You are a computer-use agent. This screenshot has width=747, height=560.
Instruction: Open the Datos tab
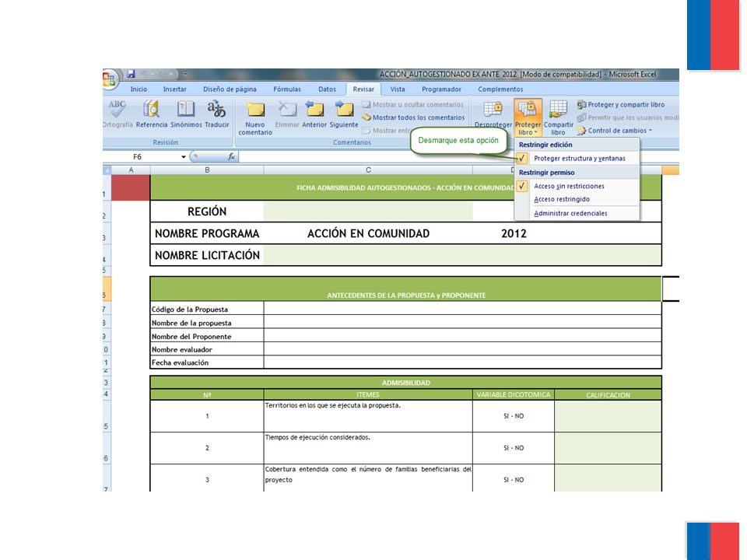[327, 89]
